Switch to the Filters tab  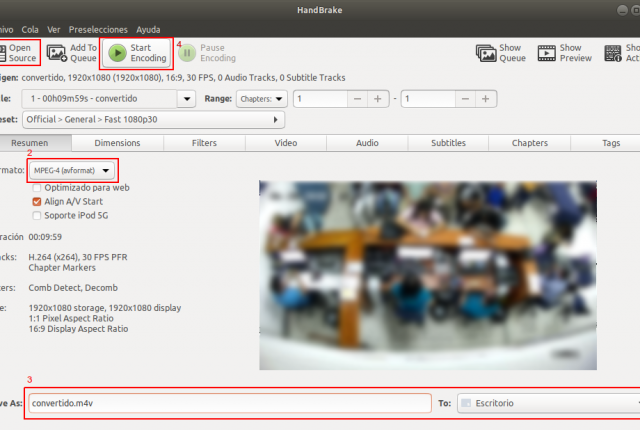[204, 143]
